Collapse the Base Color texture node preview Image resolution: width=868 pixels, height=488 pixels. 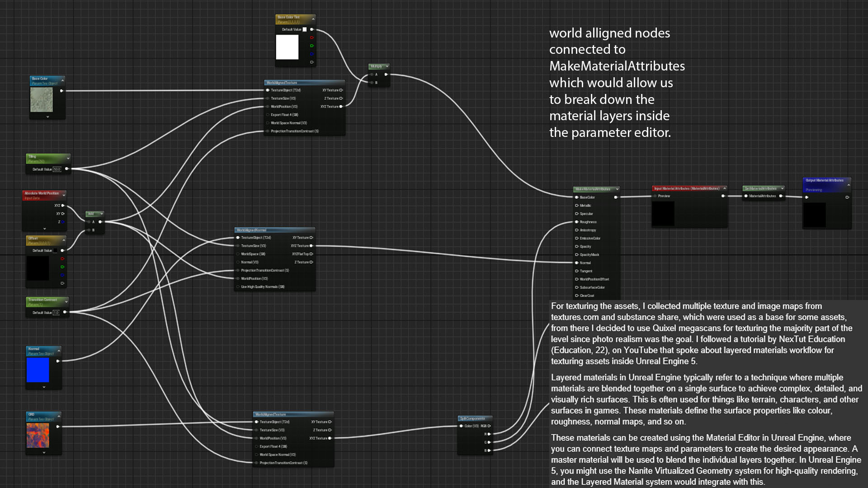click(x=62, y=80)
